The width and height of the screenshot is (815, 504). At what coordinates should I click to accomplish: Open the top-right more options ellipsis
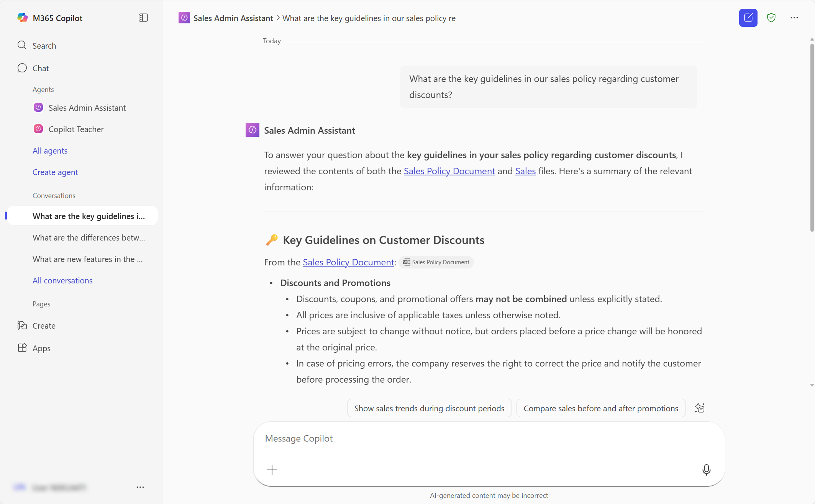[794, 18]
